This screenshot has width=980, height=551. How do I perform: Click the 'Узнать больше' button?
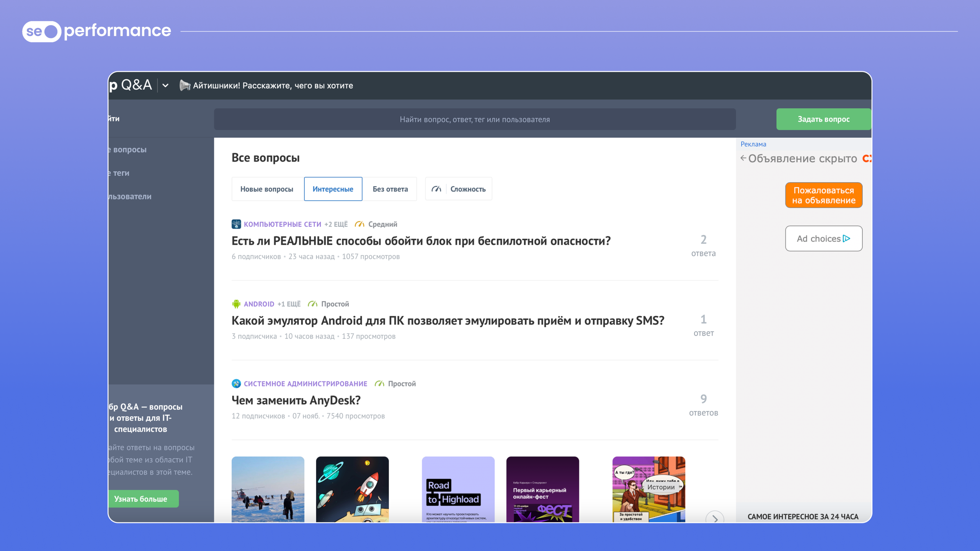pos(141,499)
